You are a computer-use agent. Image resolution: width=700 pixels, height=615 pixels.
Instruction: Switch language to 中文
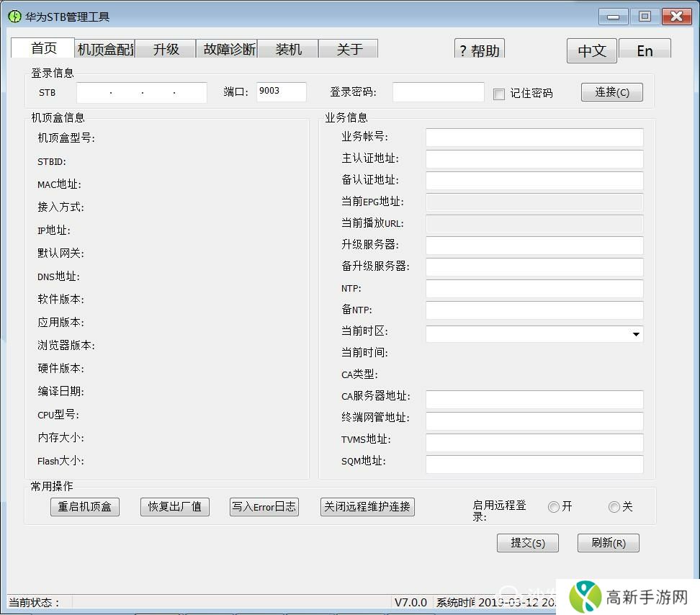(x=592, y=50)
